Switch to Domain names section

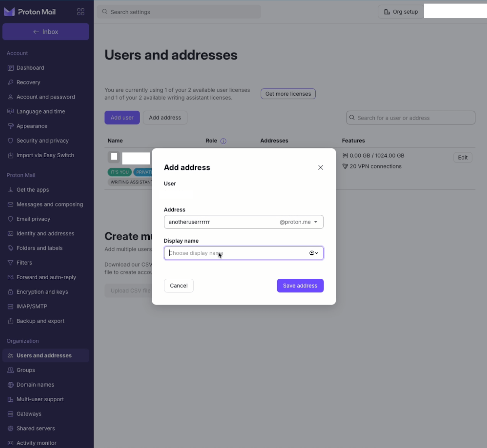35,384
